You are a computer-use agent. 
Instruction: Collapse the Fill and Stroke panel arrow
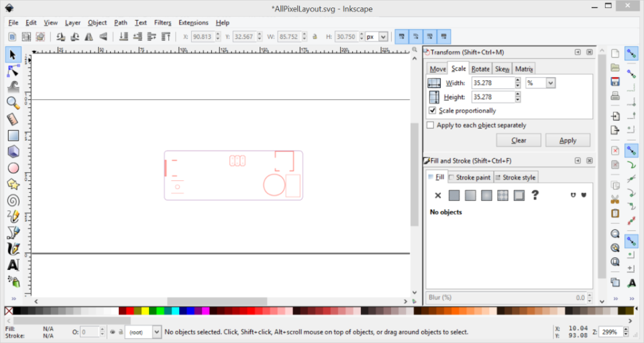point(578,160)
